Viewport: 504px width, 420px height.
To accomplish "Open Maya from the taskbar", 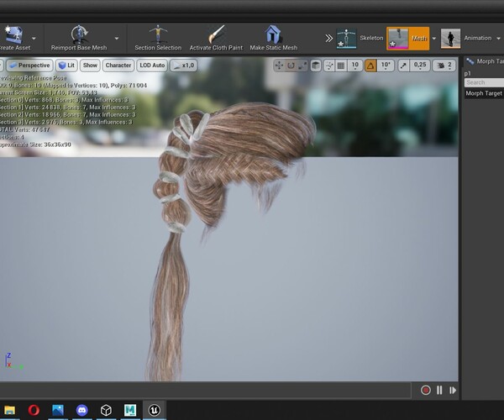I will 130,410.
